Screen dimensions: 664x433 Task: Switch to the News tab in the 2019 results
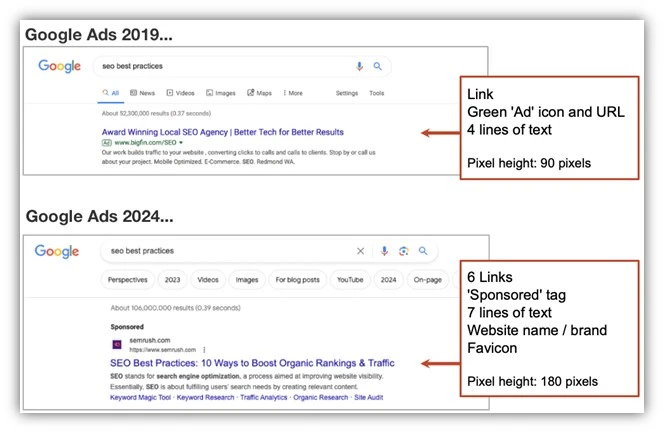click(x=143, y=93)
